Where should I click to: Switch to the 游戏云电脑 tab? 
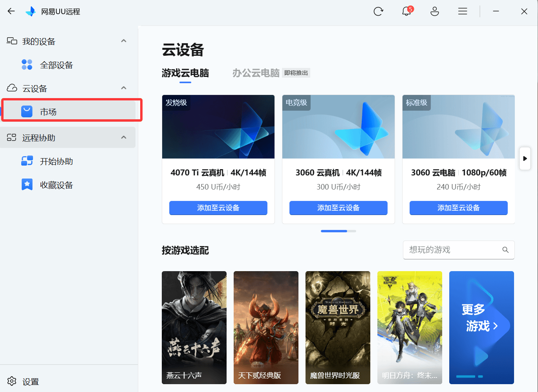tap(185, 73)
